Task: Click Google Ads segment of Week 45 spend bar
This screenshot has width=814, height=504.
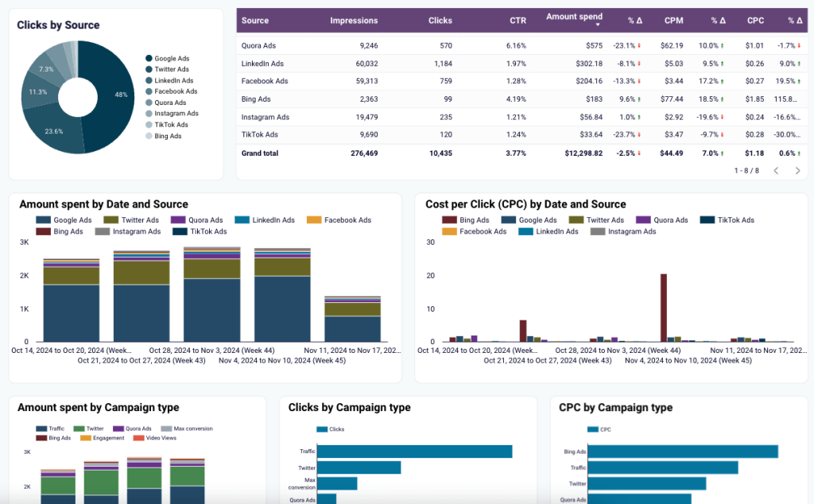Action: 282,308
